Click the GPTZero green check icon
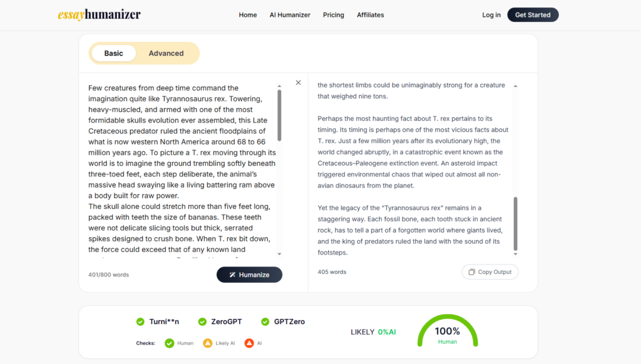Viewport: 641px width, 364px height. coord(265,321)
